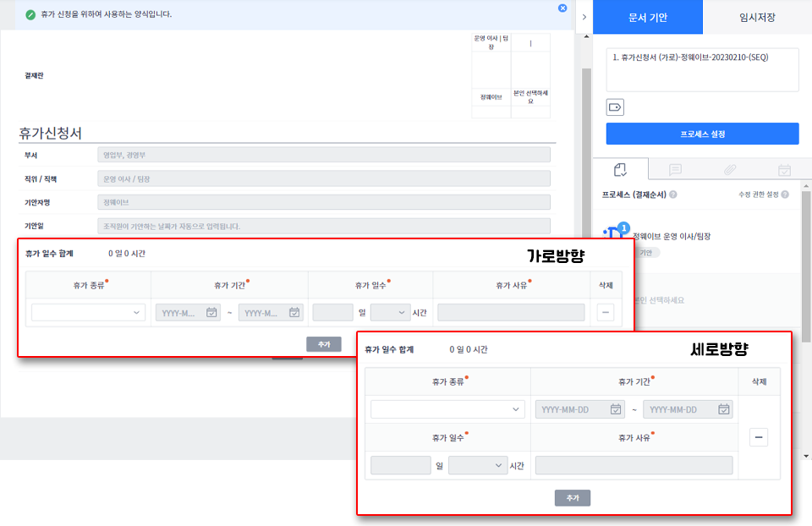The height and width of the screenshot is (526, 812).
Task: Open start date calendar icon in the horizontal layout panel
Action: coord(211,313)
